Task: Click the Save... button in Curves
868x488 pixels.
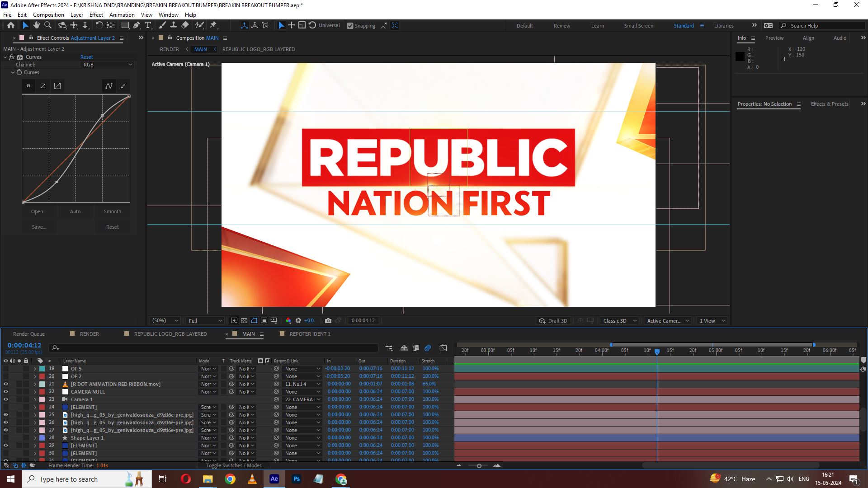Action: click(38, 227)
